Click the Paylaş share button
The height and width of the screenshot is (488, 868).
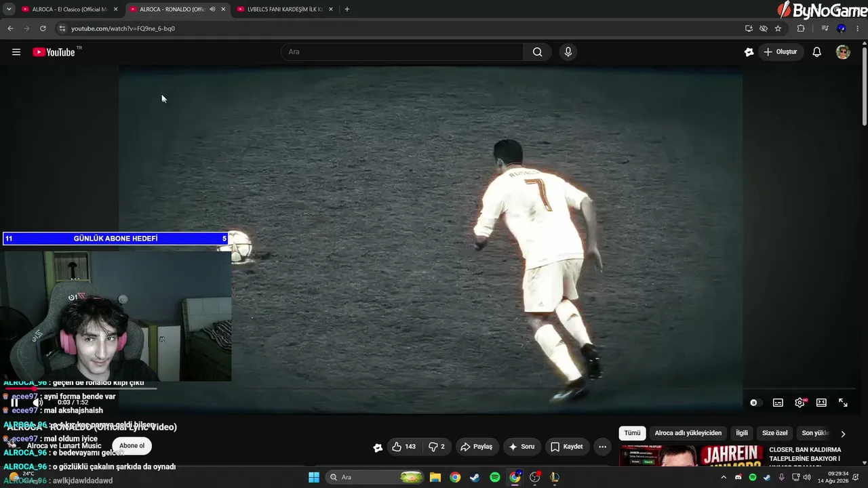click(x=477, y=447)
